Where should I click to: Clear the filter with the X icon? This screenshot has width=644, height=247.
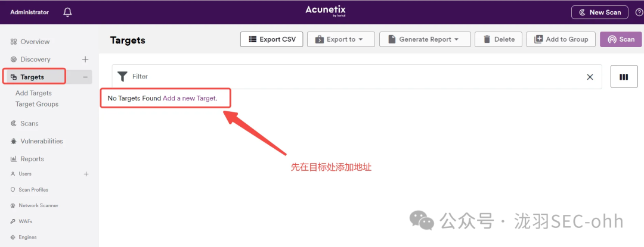click(x=590, y=77)
